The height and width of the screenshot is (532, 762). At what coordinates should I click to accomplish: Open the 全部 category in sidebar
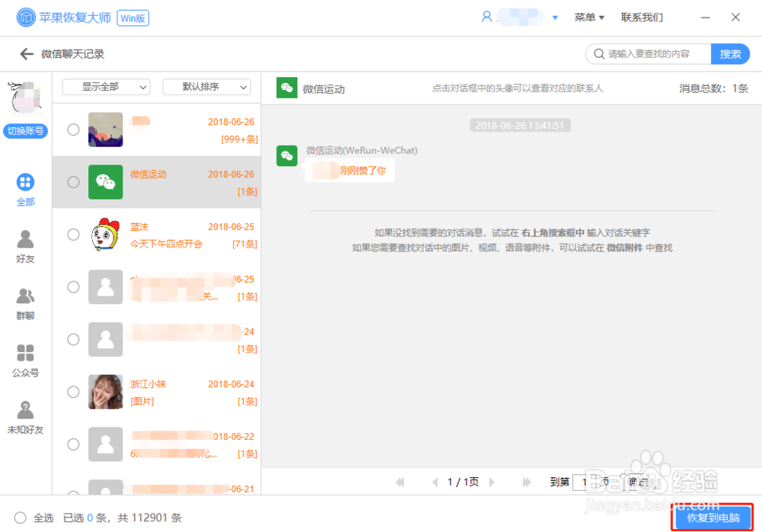click(25, 190)
